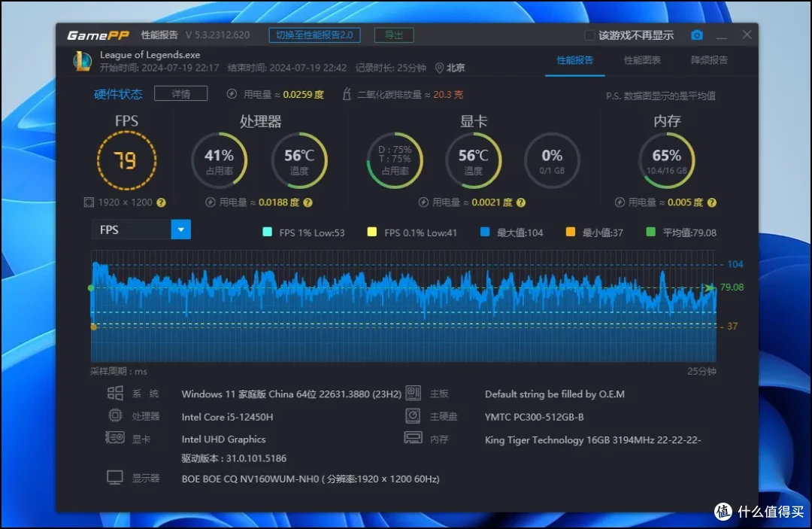
Task: Click the resolution icon beside 1920 x 1200
Action: click(x=89, y=202)
